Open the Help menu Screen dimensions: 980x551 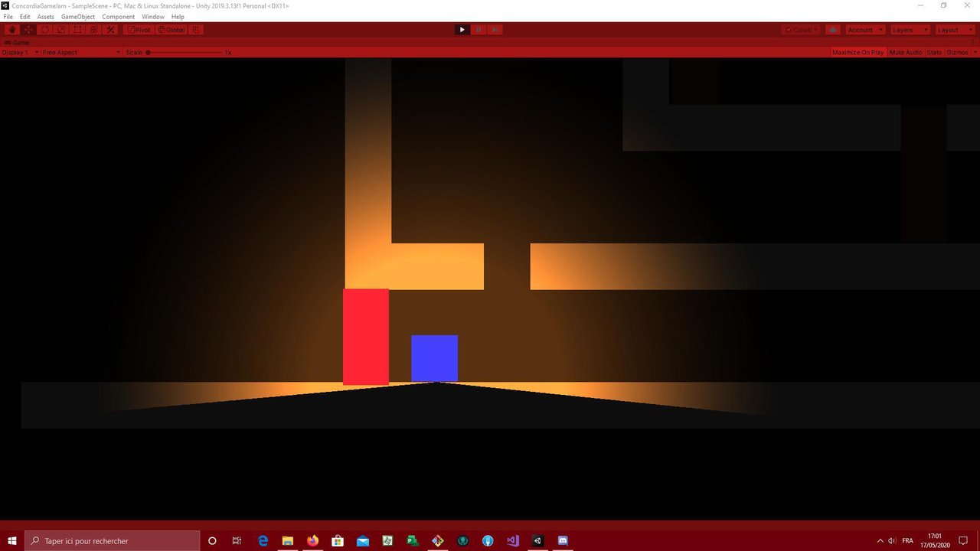(178, 17)
